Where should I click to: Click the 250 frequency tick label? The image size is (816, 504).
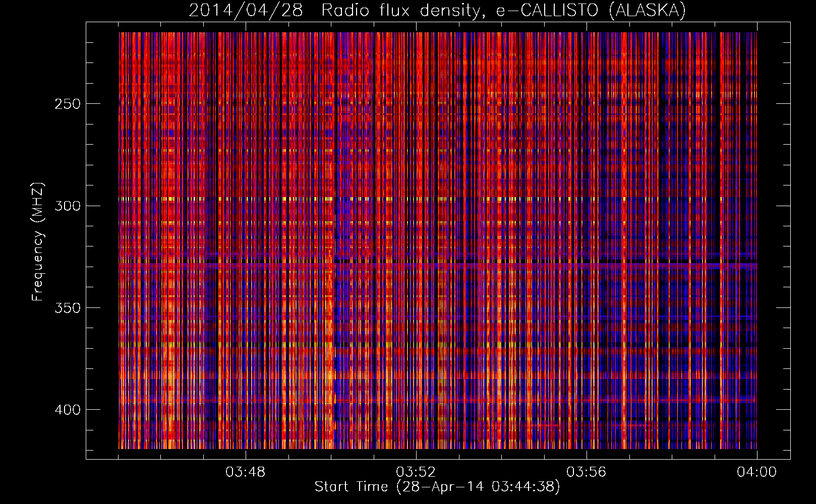click(x=67, y=104)
